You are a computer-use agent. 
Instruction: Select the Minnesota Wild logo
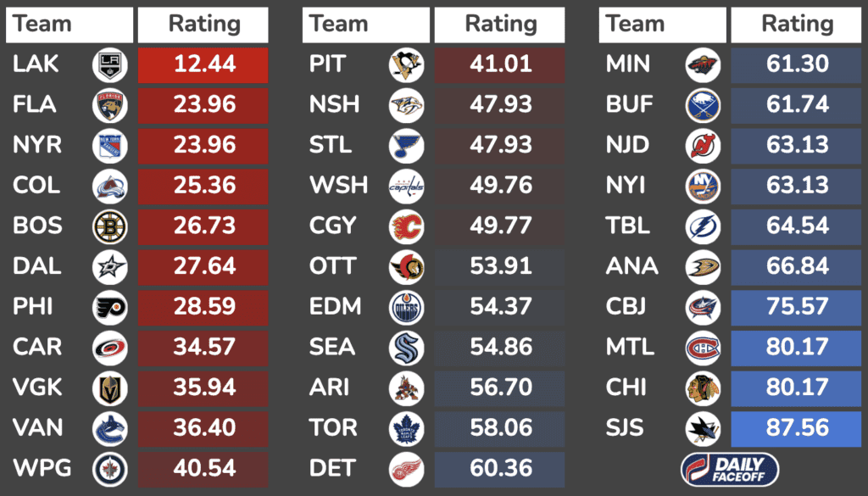[703, 64]
